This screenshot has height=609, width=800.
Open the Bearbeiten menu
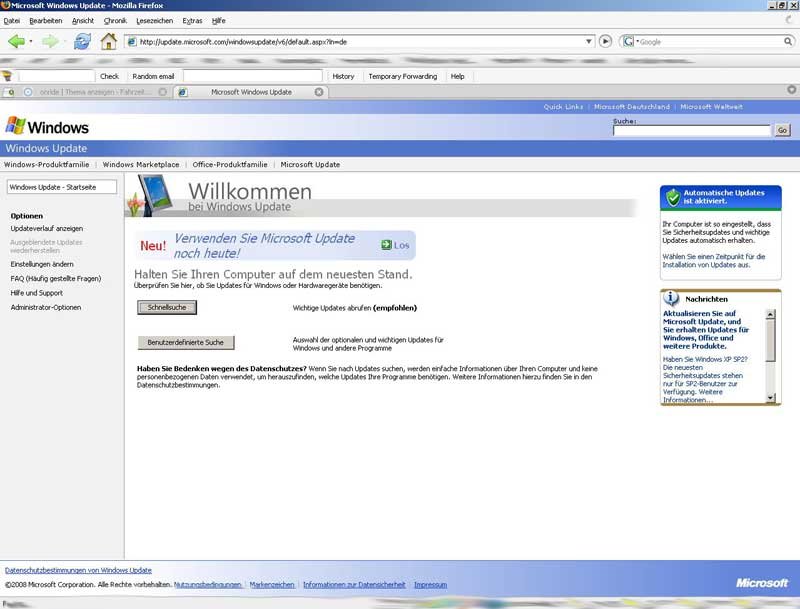[x=45, y=21]
